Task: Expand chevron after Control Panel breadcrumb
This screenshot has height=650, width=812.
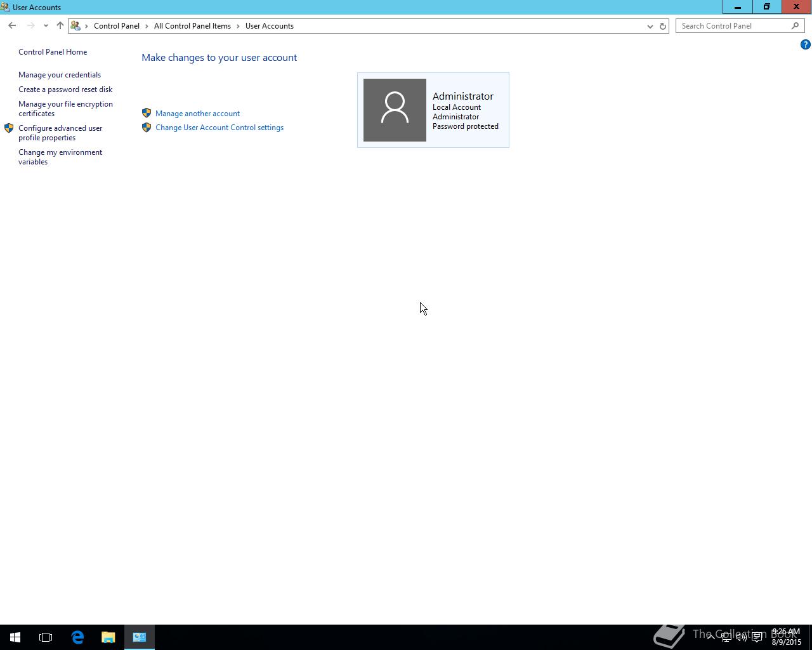Action: coord(147,26)
